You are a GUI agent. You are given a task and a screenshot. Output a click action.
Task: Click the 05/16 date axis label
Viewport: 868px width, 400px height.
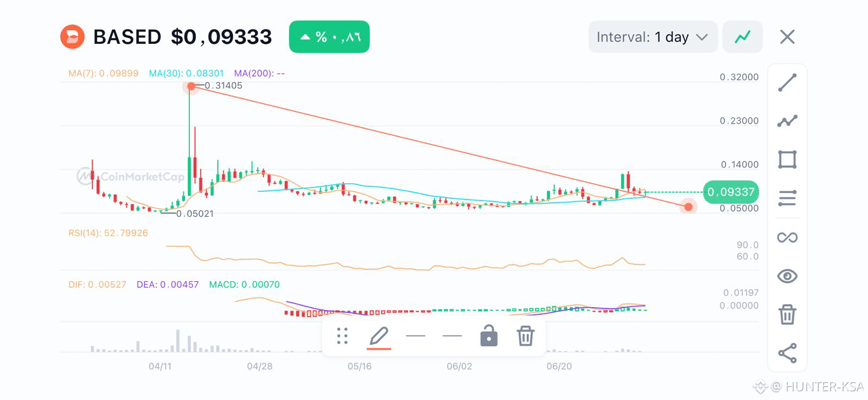click(360, 366)
